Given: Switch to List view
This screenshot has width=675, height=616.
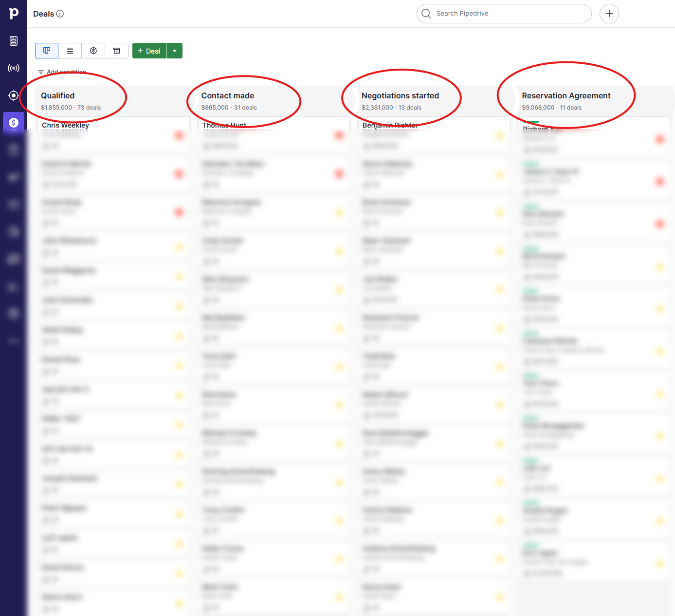Looking at the screenshot, I should click(x=70, y=50).
